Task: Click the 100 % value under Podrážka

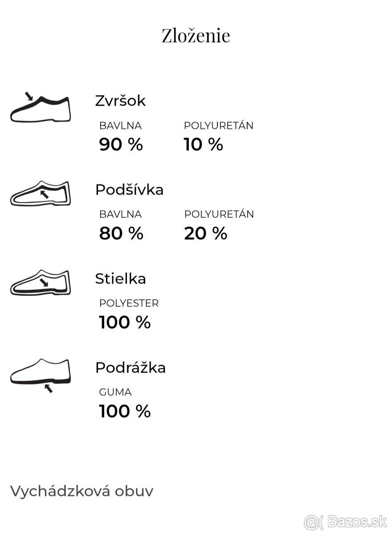Action: [125, 411]
